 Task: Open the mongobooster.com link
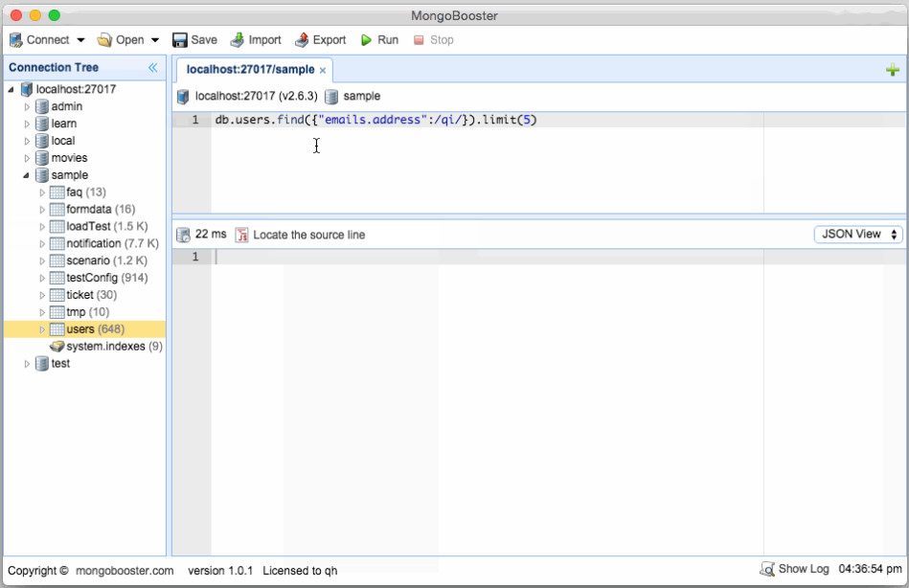coord(125,571)
